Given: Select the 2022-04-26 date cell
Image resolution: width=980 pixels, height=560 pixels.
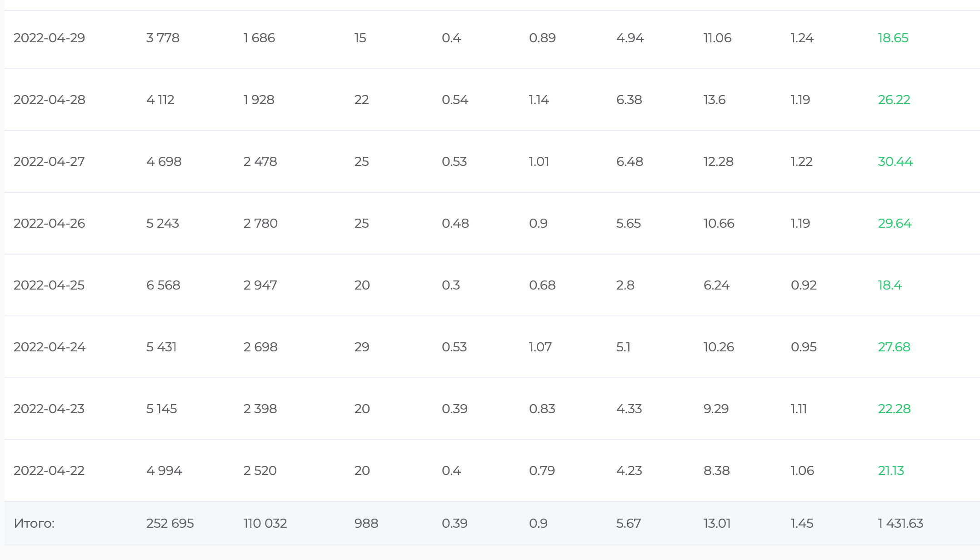Looking at the screenshot, I should click(49, 223).
